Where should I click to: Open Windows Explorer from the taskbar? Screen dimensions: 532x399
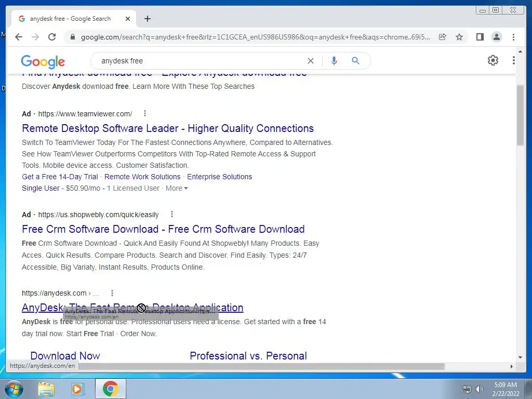(46, 389)
